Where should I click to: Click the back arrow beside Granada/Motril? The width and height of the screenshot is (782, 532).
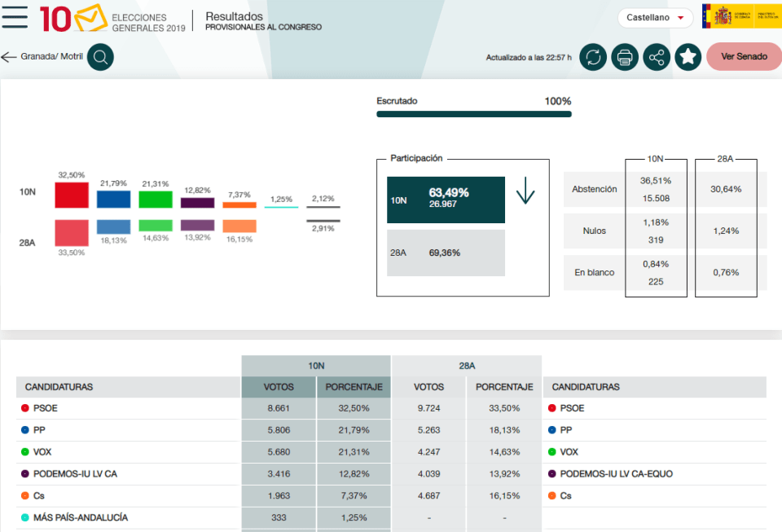point(8,57)
